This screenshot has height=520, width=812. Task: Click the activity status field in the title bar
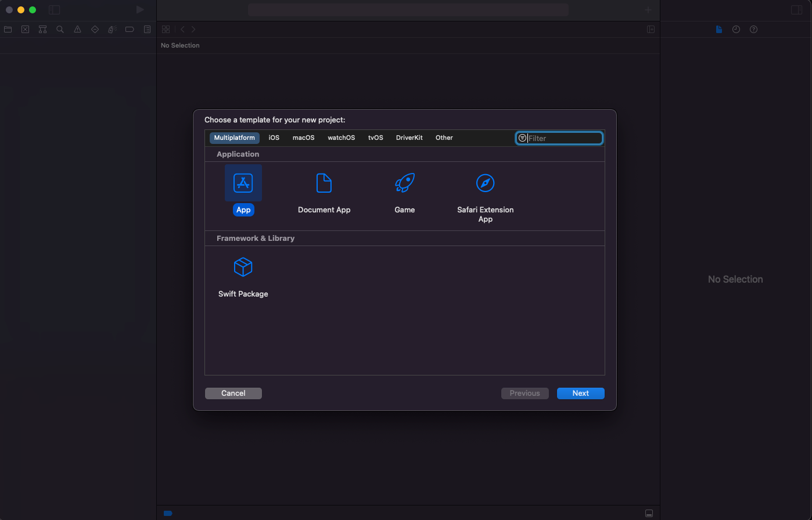pos(408,10)
